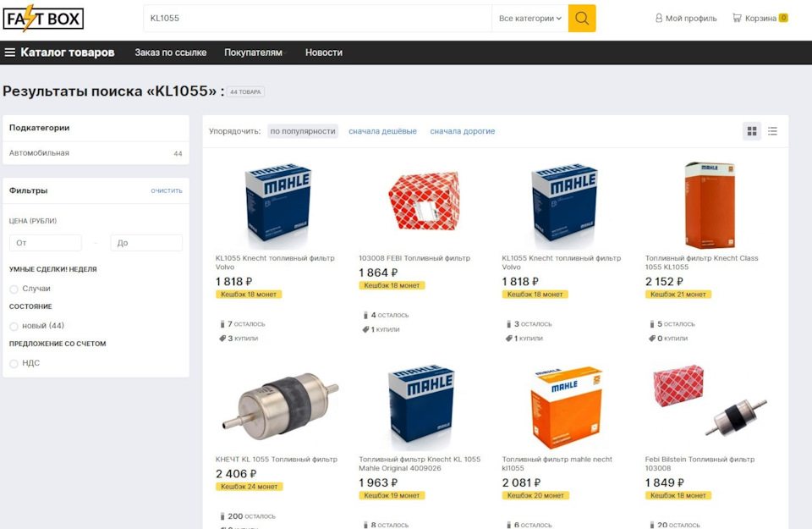Sort 'сначала дорогие'
The width and height of the screenshot is (812, 529).
463,131
